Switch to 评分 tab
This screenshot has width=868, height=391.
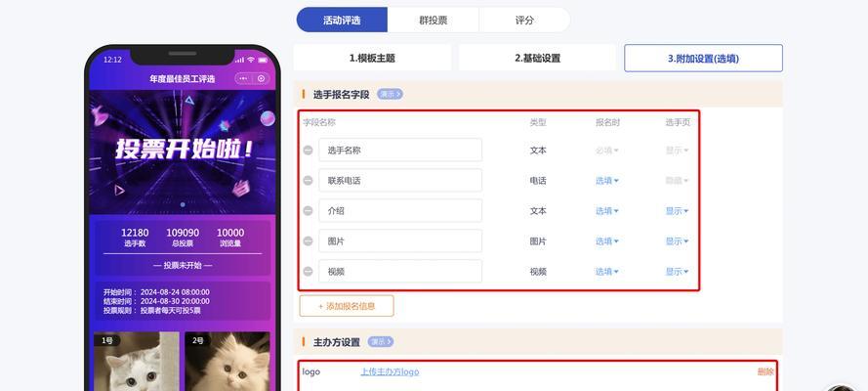[x=524, y=21]
